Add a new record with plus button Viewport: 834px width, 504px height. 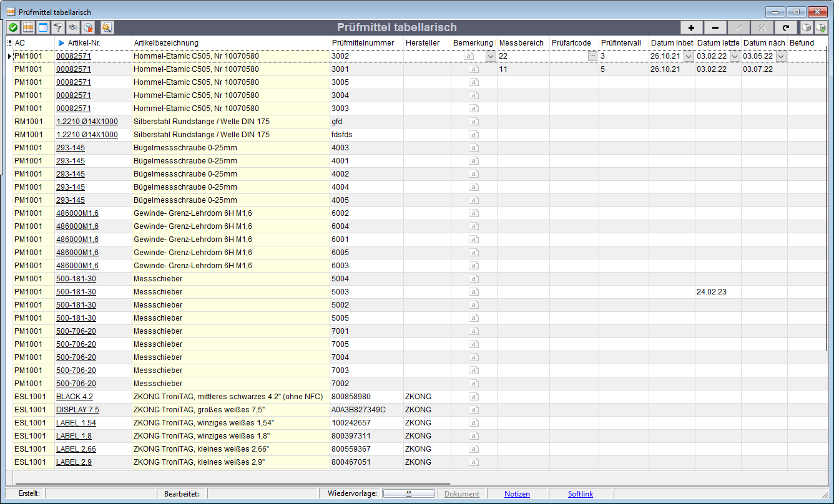click(x=691, y=27)
